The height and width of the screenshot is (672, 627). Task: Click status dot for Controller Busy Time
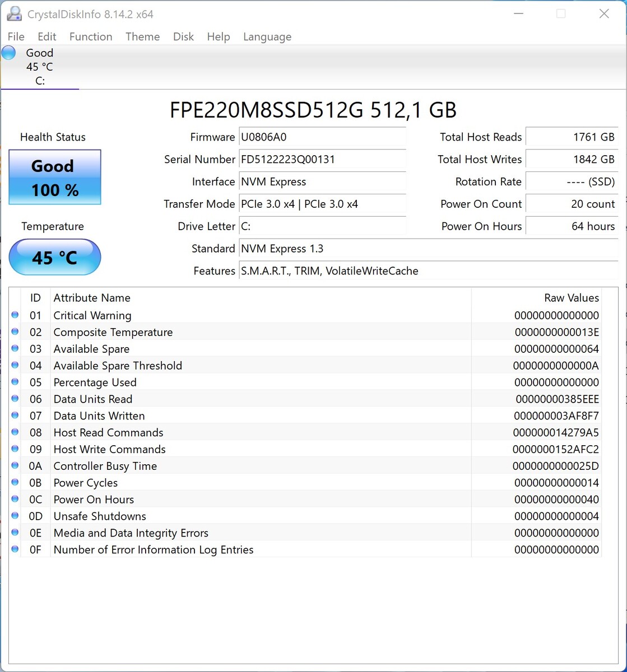(15, 466)
